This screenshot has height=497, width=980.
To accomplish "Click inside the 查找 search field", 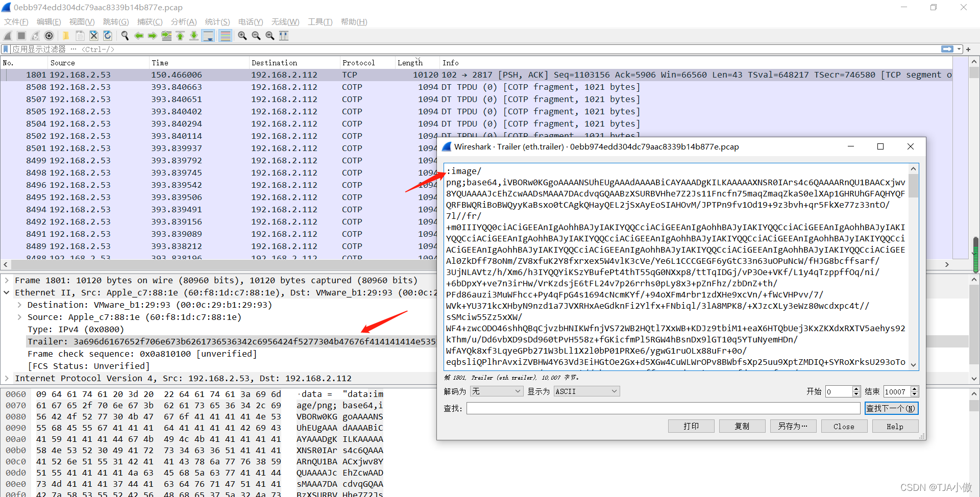I will [664, 408].
